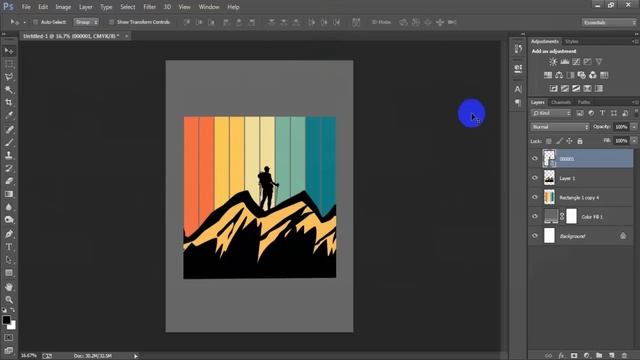Click the trash icon to delete layer

624,356
